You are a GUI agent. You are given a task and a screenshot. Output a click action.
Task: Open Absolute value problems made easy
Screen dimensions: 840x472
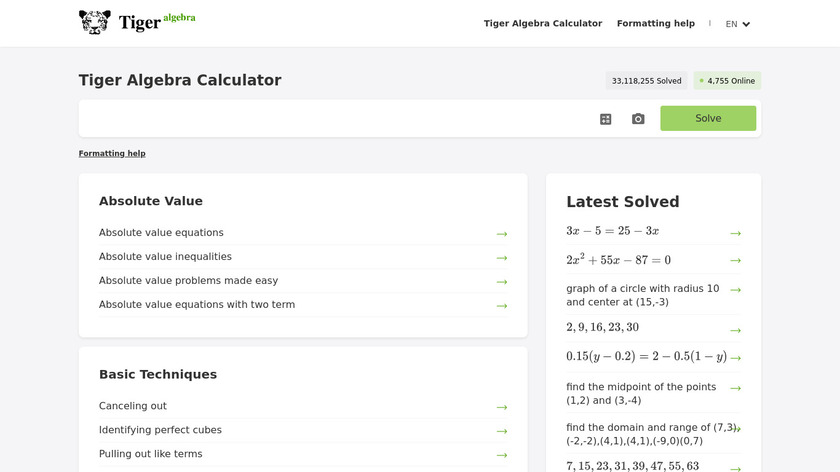(x=188, y=281)
